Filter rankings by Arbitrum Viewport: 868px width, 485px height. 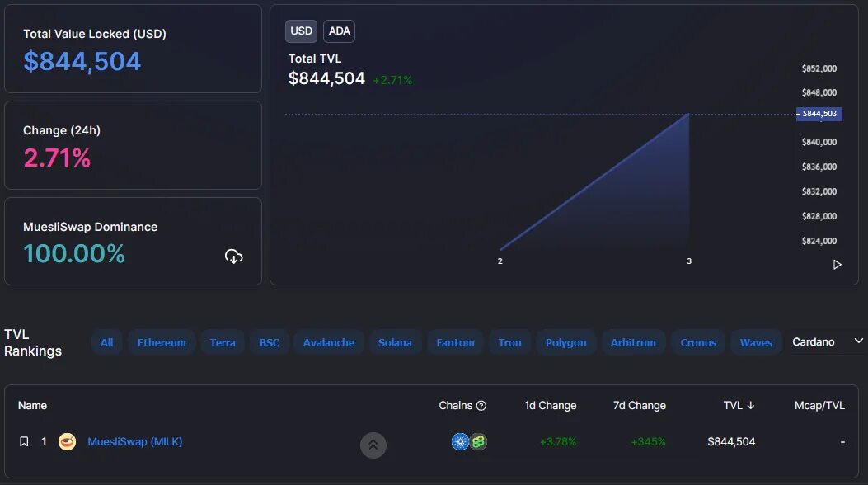pos(633,342)
